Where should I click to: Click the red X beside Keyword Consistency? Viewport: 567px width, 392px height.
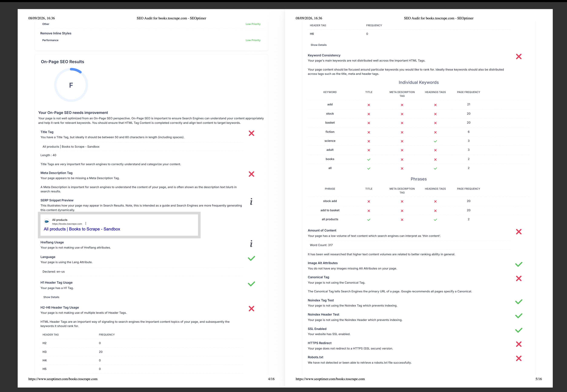(x=519, y=57)
